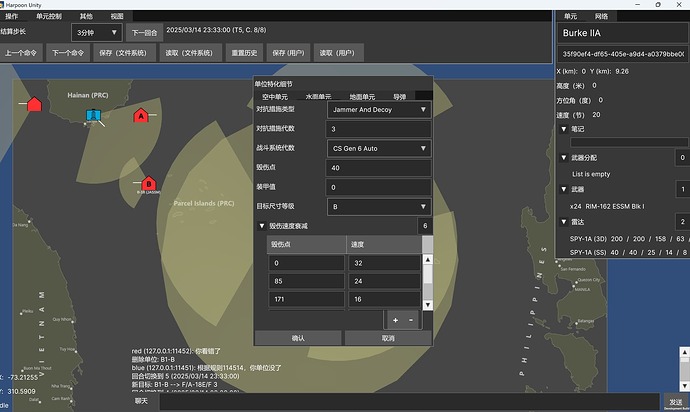Click the damage points cell showing 85

(x=306, y=281)
